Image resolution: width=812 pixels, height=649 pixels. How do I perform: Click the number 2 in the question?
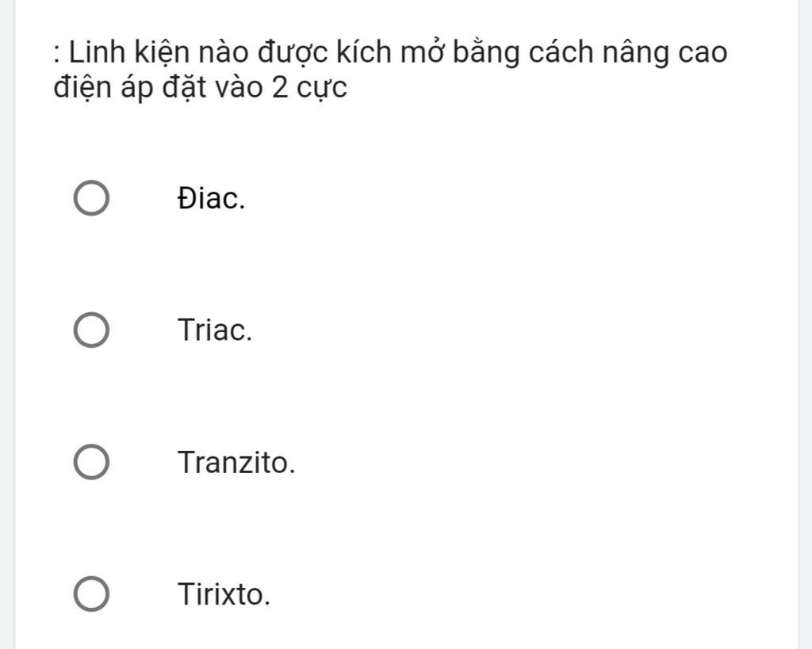pos(280,87)
